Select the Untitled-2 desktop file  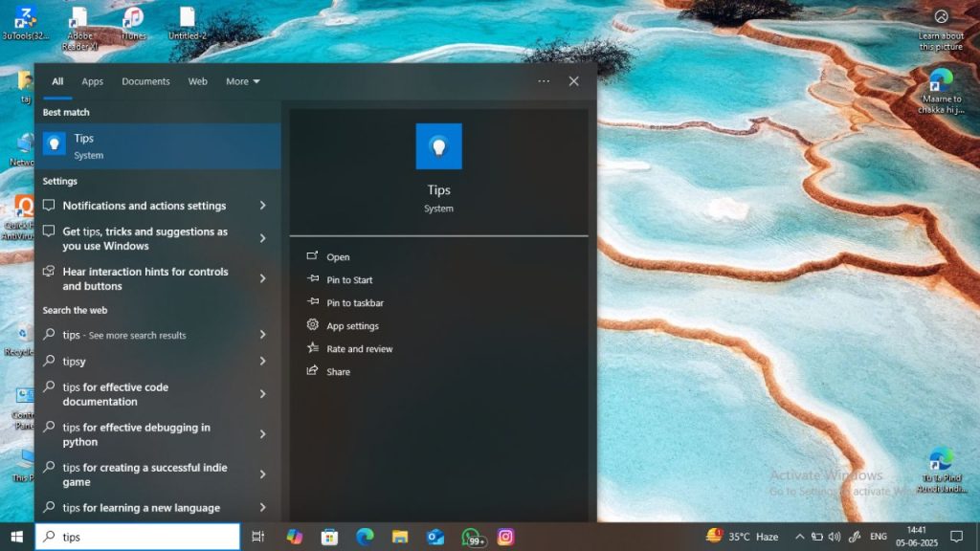click(187, 24)
